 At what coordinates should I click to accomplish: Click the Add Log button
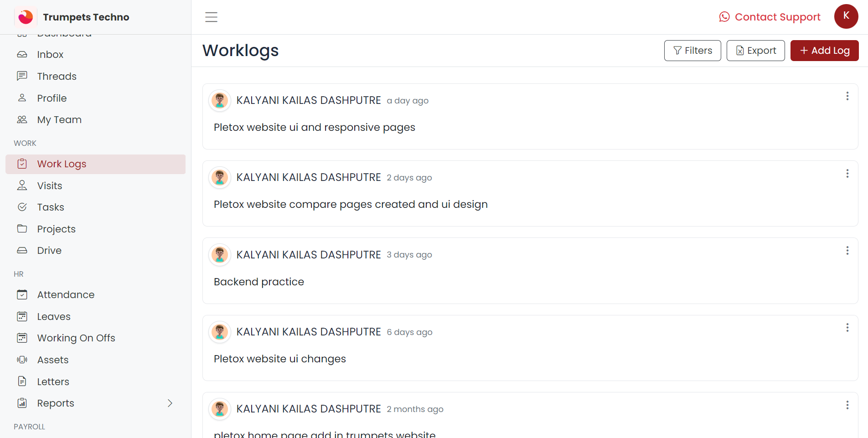coord(824,51)
